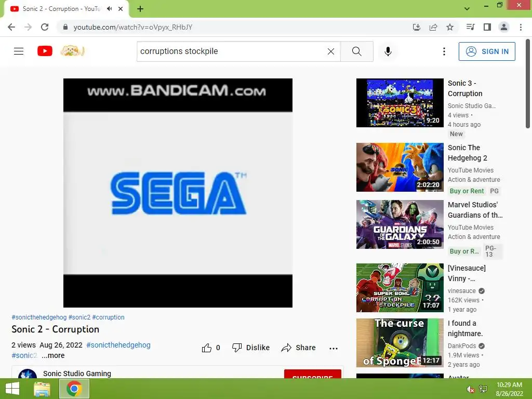Screen dimensions: 532x399
Task: Click the SIGN IN button
Action: tap(487, 51)
